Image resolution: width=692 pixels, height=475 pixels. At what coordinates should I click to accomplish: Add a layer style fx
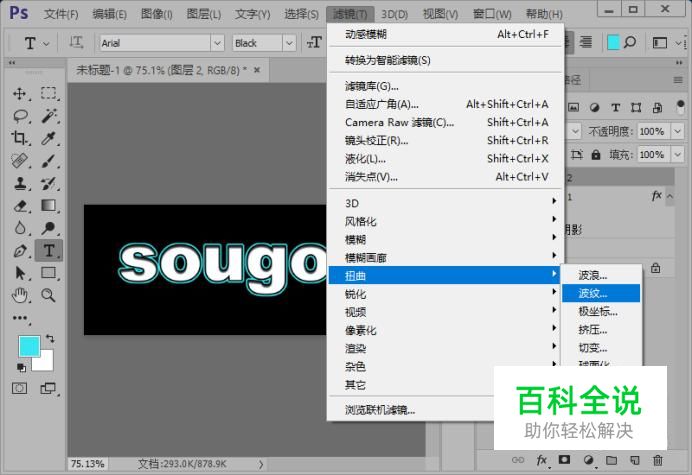(x=542, y=460)
